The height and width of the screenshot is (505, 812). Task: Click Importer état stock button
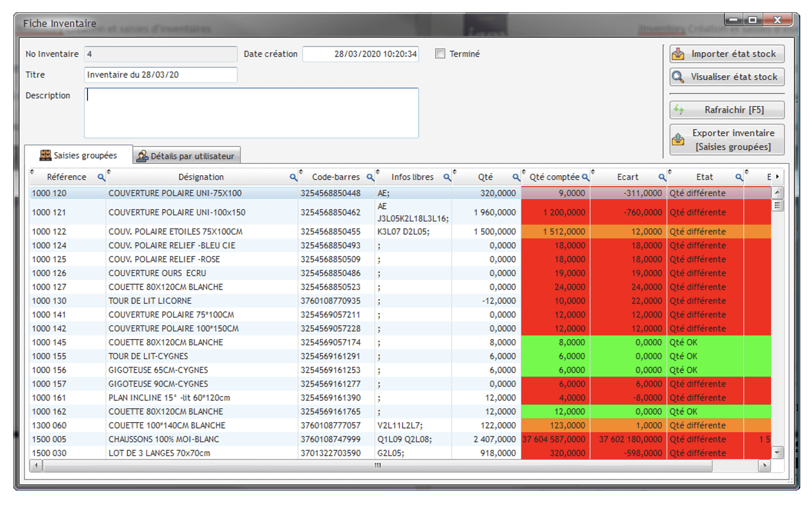click(x=727, y=54)
